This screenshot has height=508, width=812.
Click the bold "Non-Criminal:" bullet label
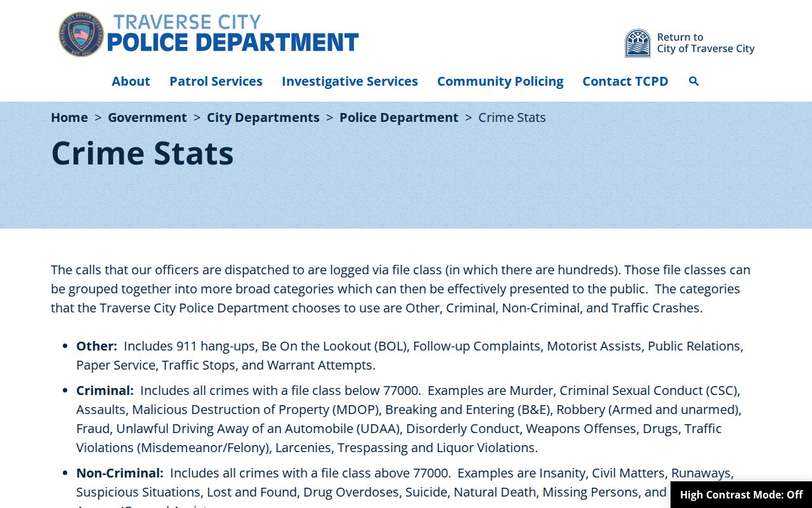click(120, 473)
